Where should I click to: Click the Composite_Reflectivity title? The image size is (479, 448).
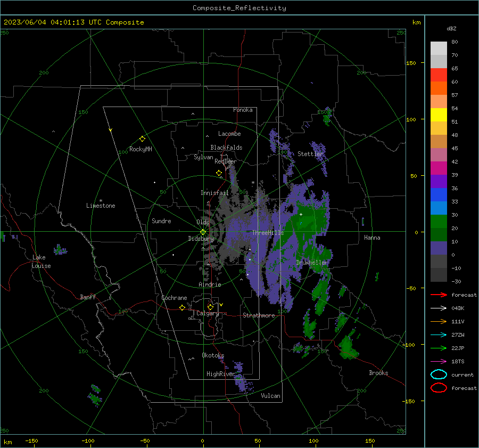[240, 8]
